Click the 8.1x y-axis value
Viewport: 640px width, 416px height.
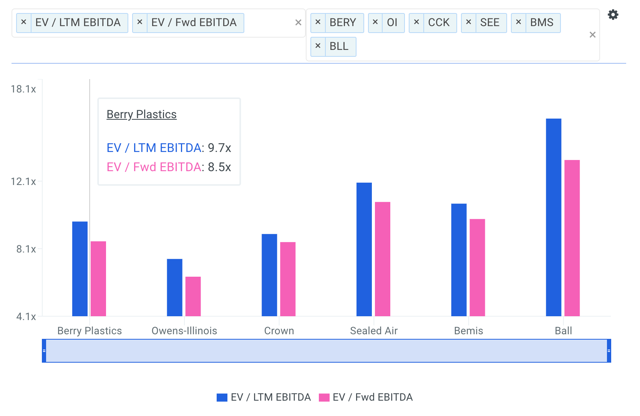point(26,249)
